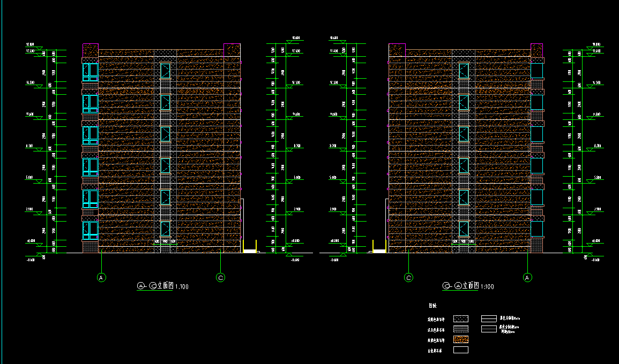Select the upper divider-line legend sample
The height and width of the screenshot is (364, 619).
tap(489, 318)
